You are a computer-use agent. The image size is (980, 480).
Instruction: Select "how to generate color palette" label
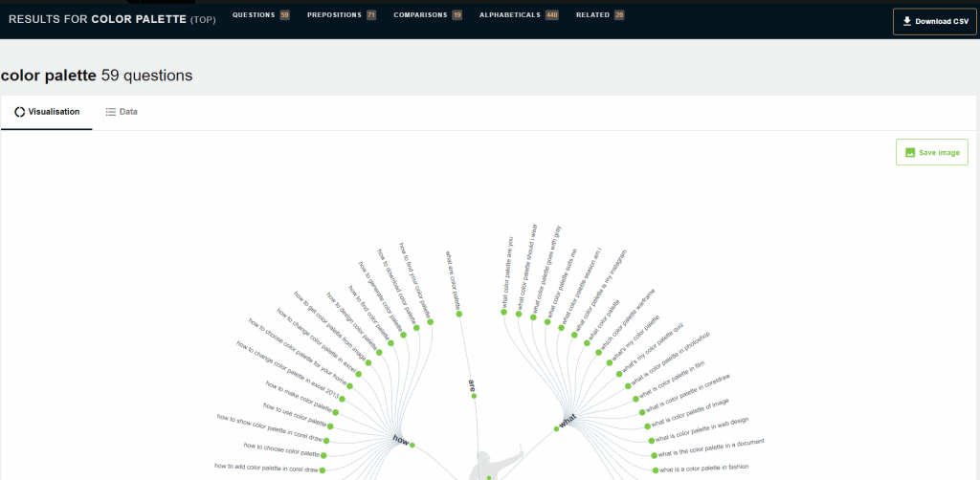tap(381, 295)
